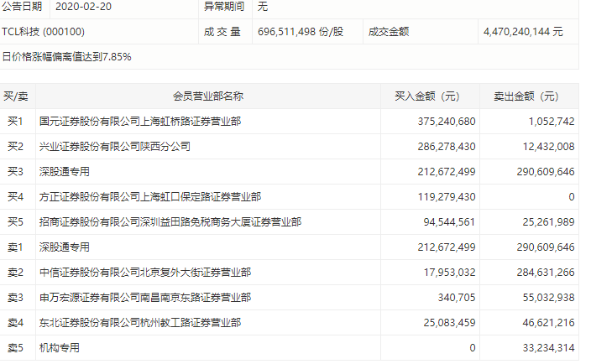Click sell amount 46,621,216

coord(548,323)
